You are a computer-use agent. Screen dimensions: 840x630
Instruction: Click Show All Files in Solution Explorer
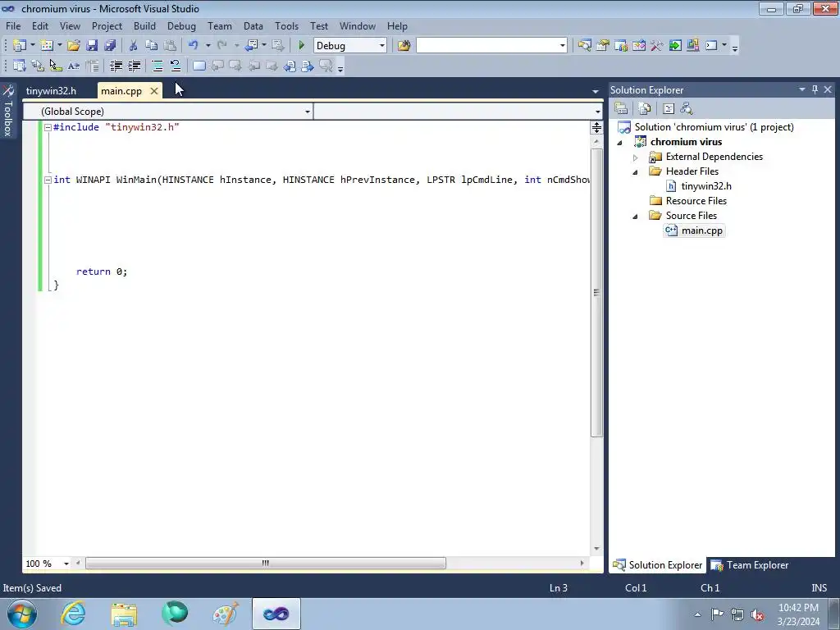coord(645,109)
